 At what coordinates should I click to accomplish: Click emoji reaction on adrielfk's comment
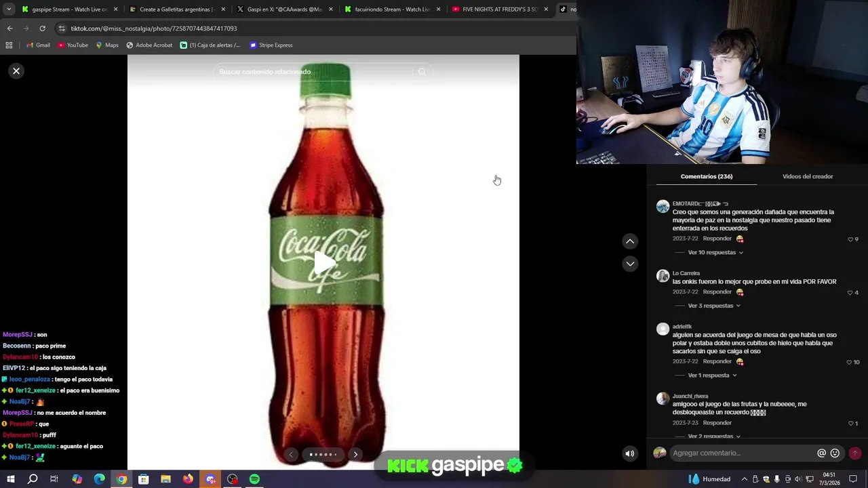740,361
